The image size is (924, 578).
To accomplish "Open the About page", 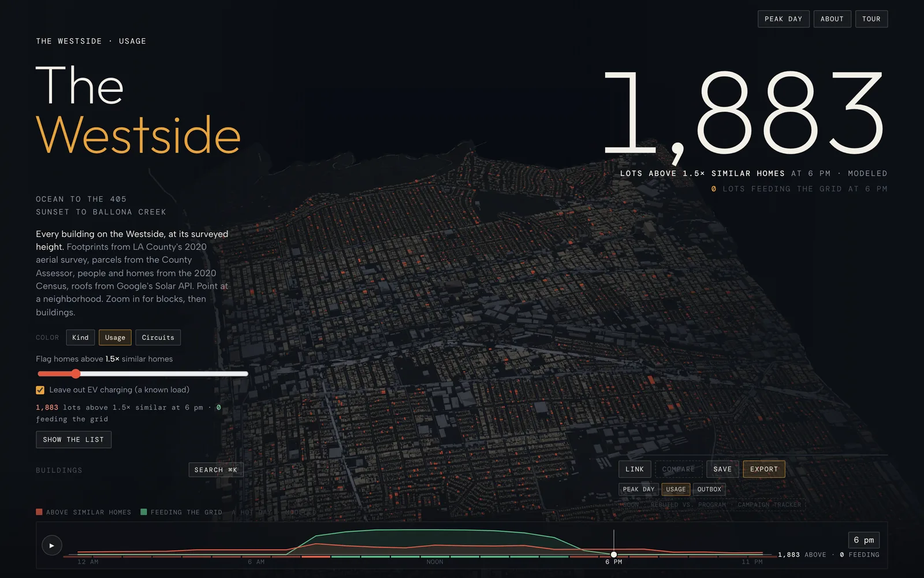I will tap(832, 19).
